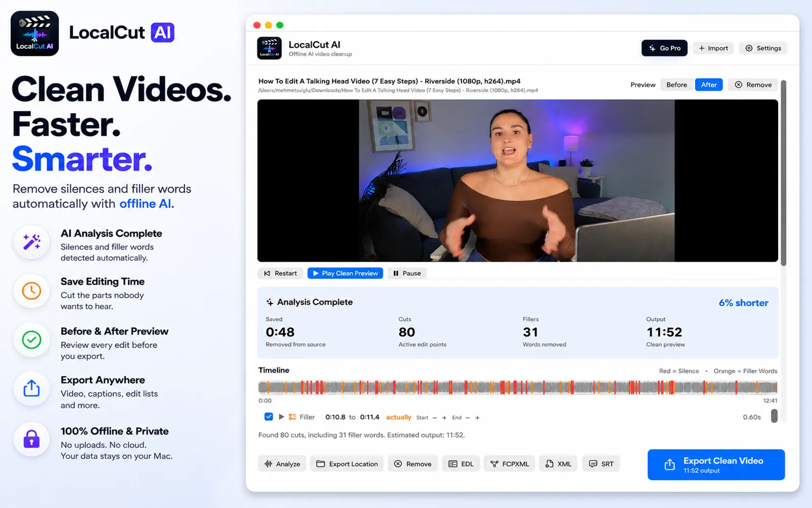Export as XML

tap(558, 464)
